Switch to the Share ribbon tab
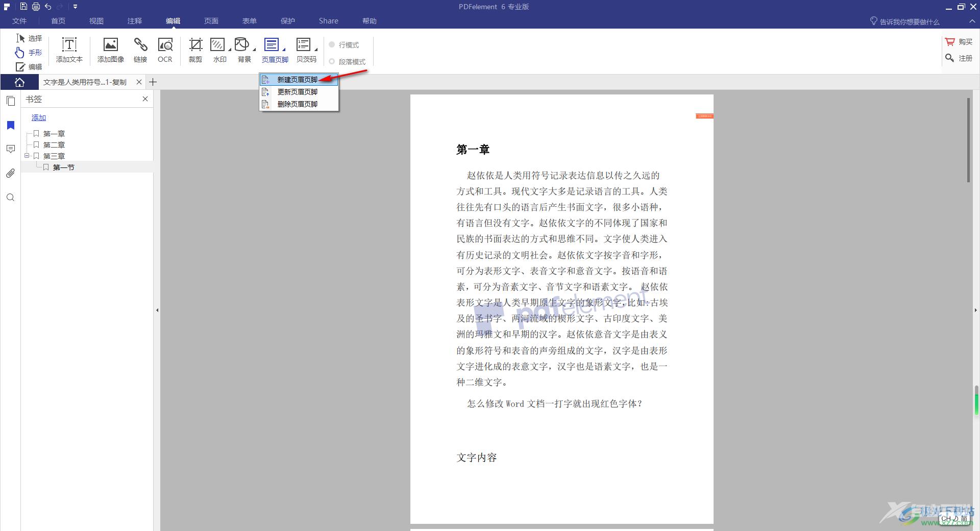Viewport: 980px width, 531px height. (329, 21)
